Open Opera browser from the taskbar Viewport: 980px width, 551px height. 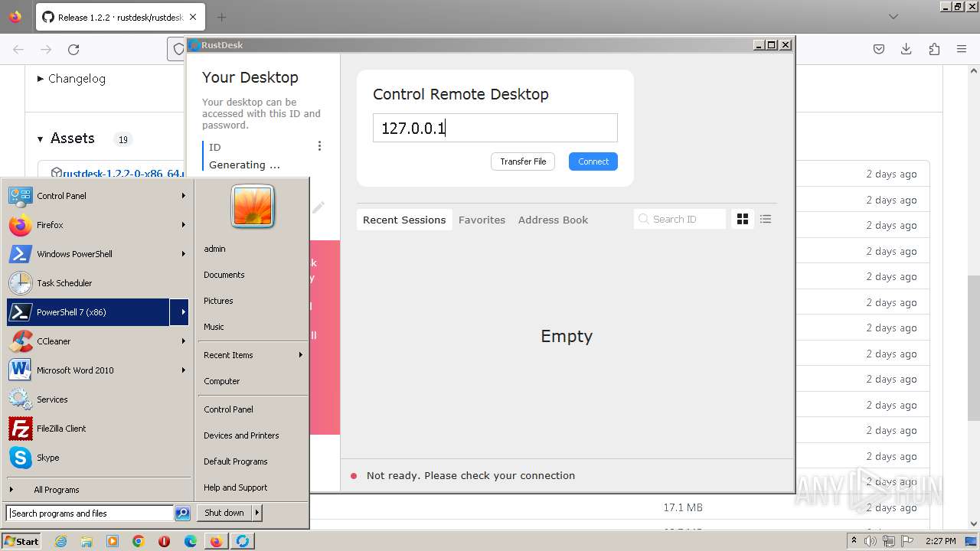tap(164, 541)
